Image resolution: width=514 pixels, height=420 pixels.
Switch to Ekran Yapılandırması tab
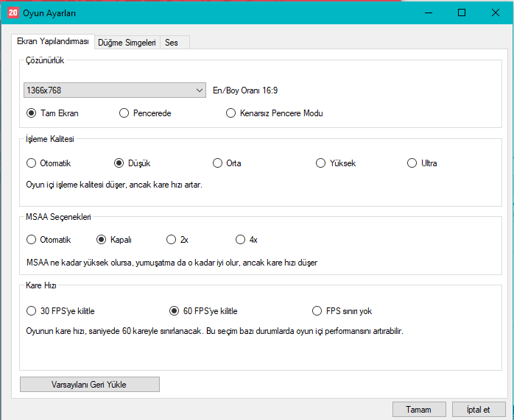tap(53, 42)
